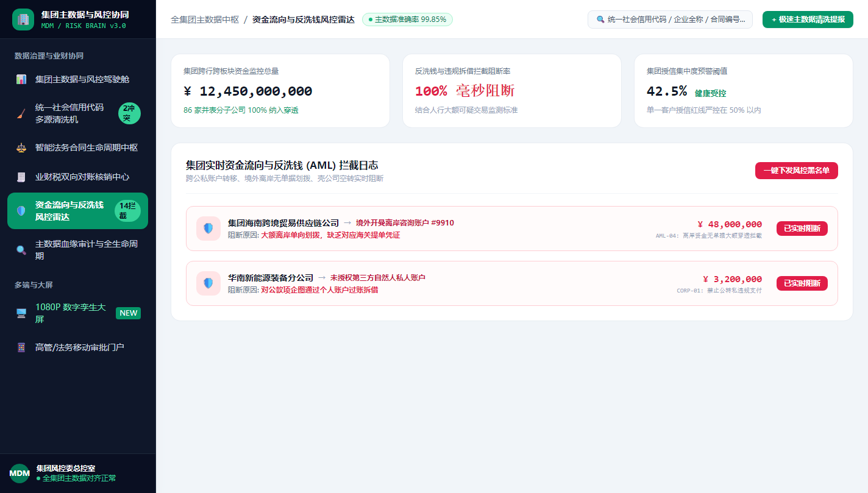Screen dimensions: 868x493
Task: Open 集团主数据与风控驾驶舱 menu item
Action: tap(77, 79)
